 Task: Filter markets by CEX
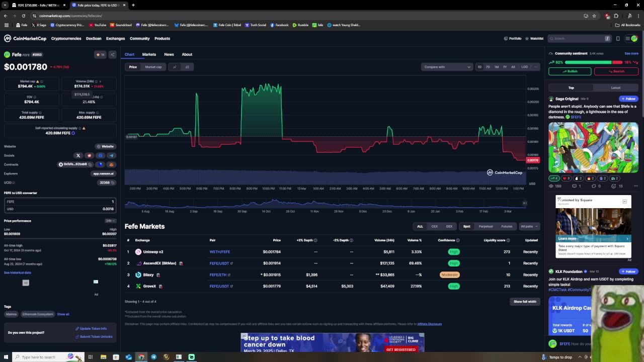tap(435, 226)
